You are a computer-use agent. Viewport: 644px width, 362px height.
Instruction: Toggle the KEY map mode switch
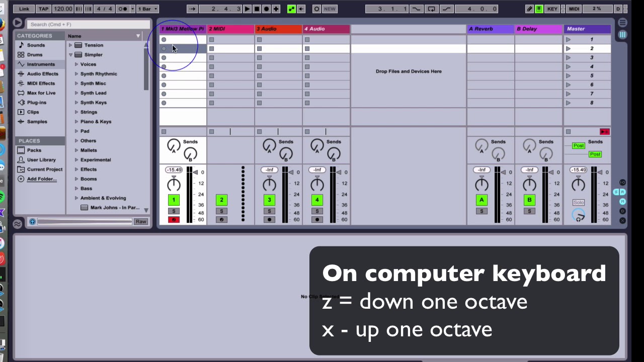pos(552,9)
